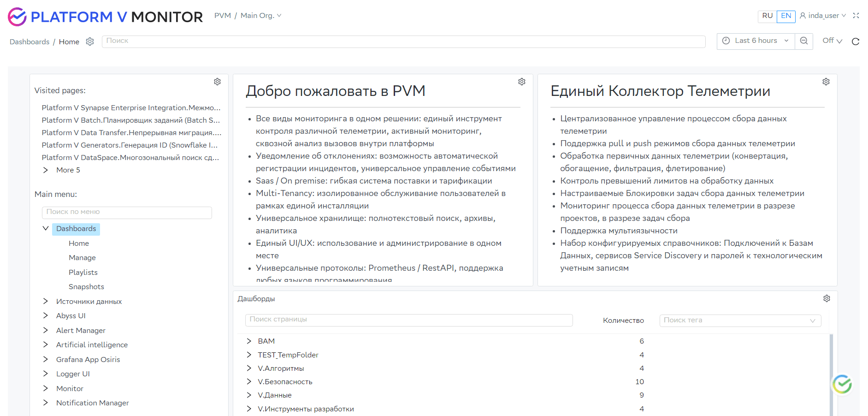Click the inda_user account menu
Viewport: 868px width, 416px height.
coord(823,16)
